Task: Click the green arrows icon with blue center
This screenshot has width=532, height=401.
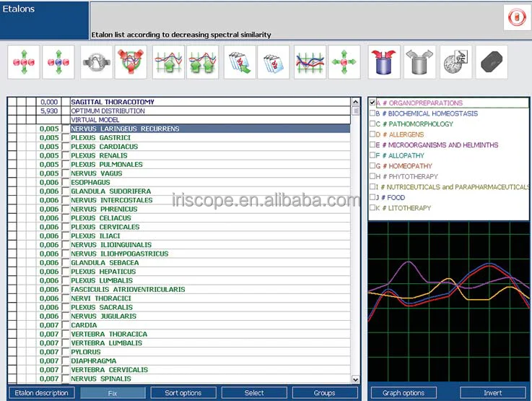Action: click(x=58, y=63)
